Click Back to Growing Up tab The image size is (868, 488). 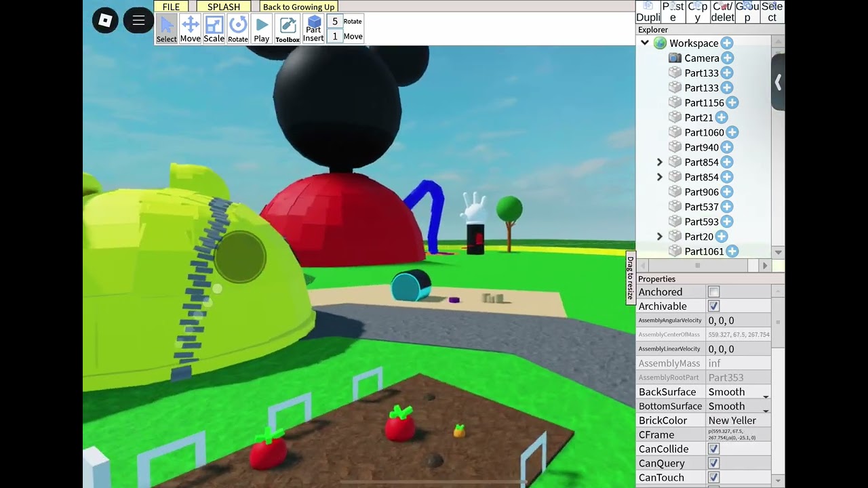tap(298, 7)
